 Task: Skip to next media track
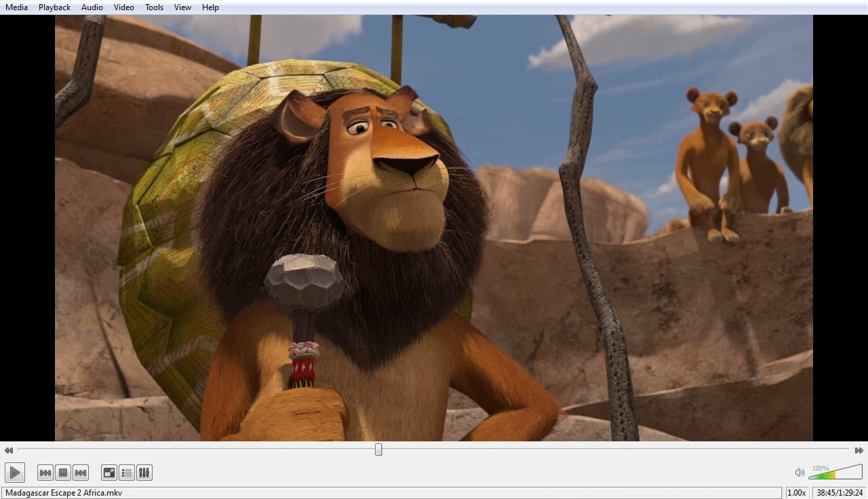(x=81, y=473)
